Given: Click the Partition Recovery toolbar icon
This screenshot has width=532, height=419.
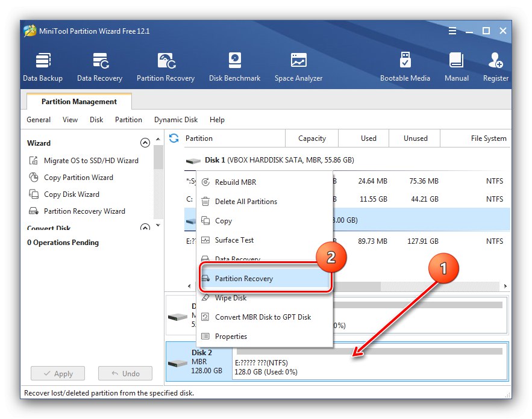Looking at the screenshot, I should tap(166, 66).
